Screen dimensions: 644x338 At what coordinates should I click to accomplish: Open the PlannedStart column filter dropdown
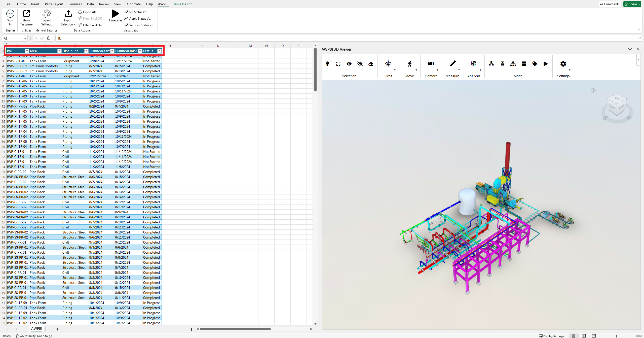click(x=112, y=51)
